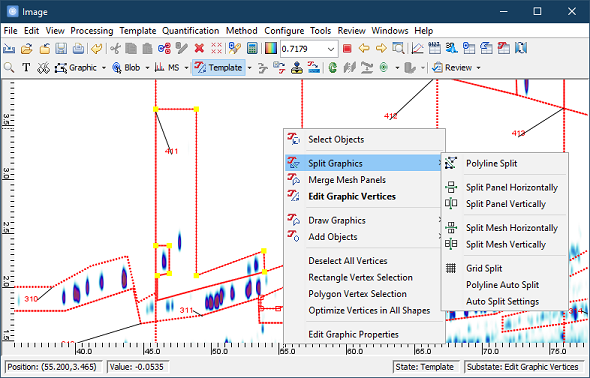Click the Position readout in status bar
Screen dimensions: 590x378
click(53, 367)
